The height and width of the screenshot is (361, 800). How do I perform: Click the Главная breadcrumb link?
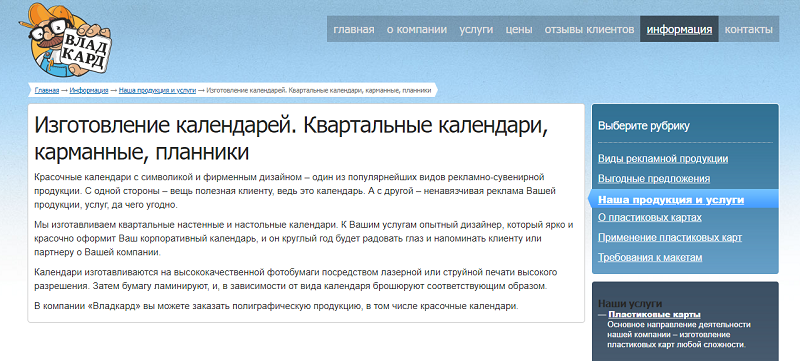click(x=47, y=90)
